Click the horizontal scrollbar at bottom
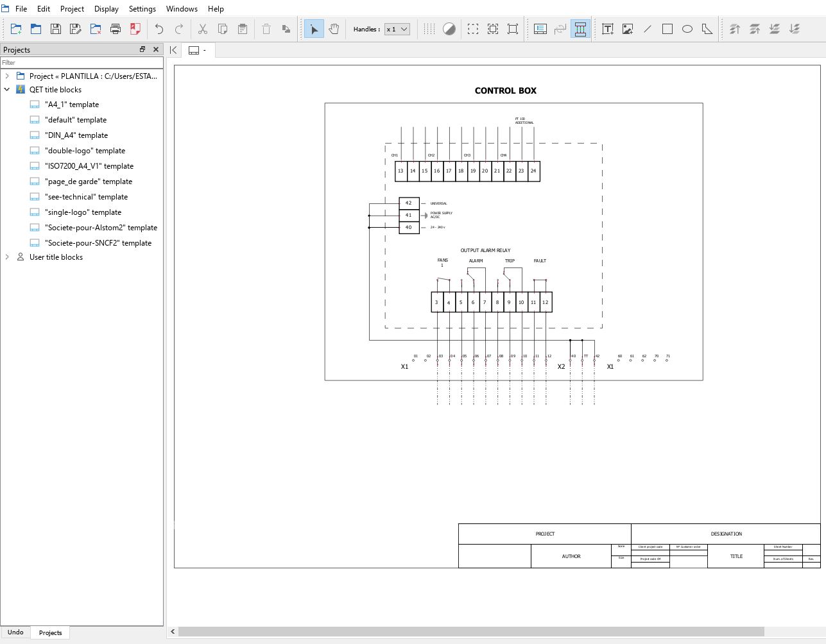The width and height of the screenshot is (826, 644). (471, 632)
